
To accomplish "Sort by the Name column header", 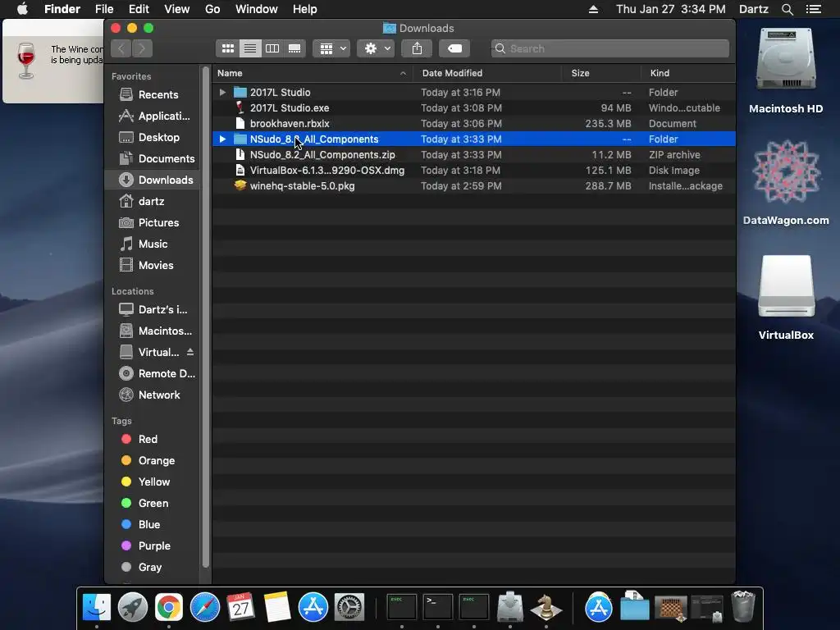I will pyautogui.click(x=312, y=73).
